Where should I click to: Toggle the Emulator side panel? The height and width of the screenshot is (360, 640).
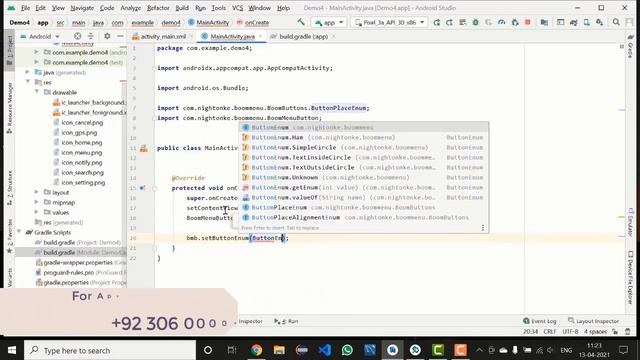[631, 222]
